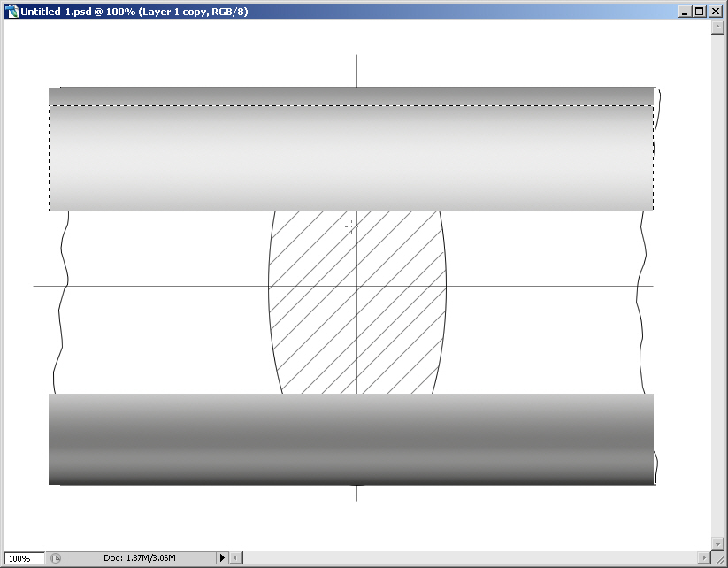Click the vertical scrollbar down arrow
The image size is (728, 568).
tap(717, 543)
